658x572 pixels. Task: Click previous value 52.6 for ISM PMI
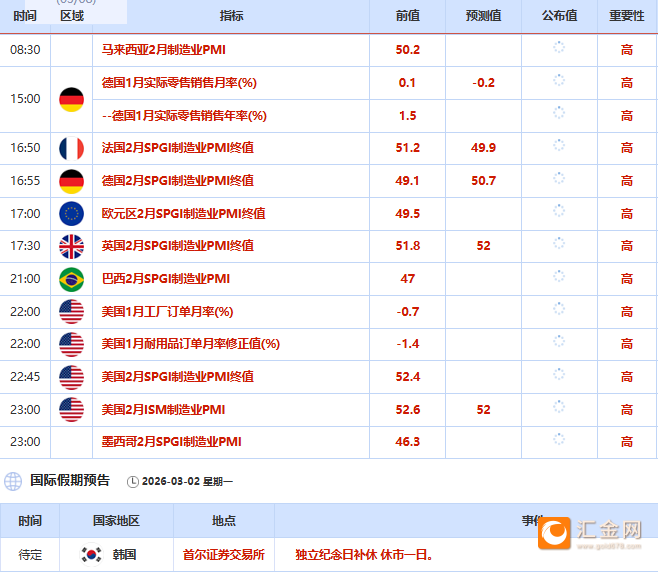tap(407, 410)
